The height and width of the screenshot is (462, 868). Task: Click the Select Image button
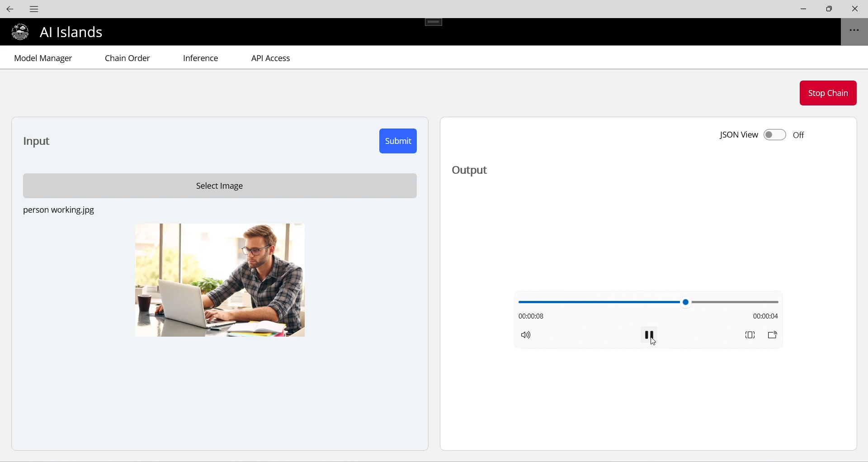[x=220, y=186]
